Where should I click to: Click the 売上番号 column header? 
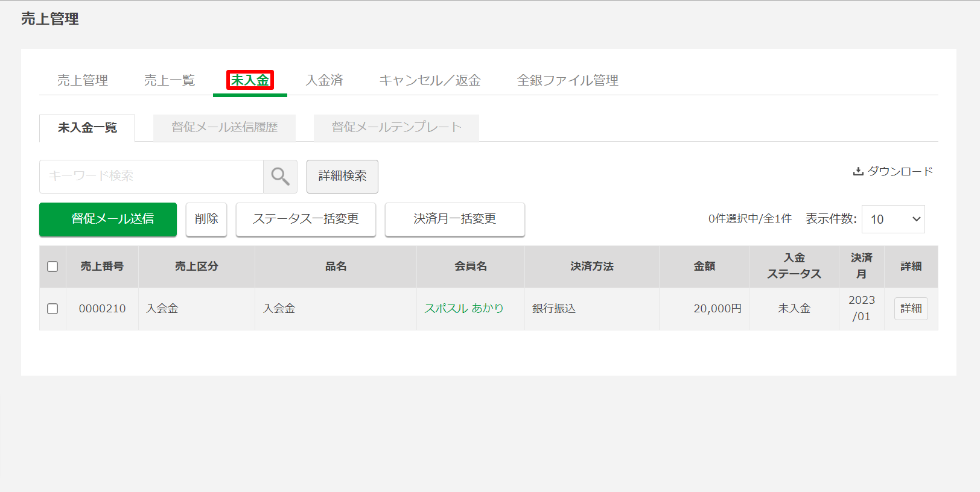(102, 266)
